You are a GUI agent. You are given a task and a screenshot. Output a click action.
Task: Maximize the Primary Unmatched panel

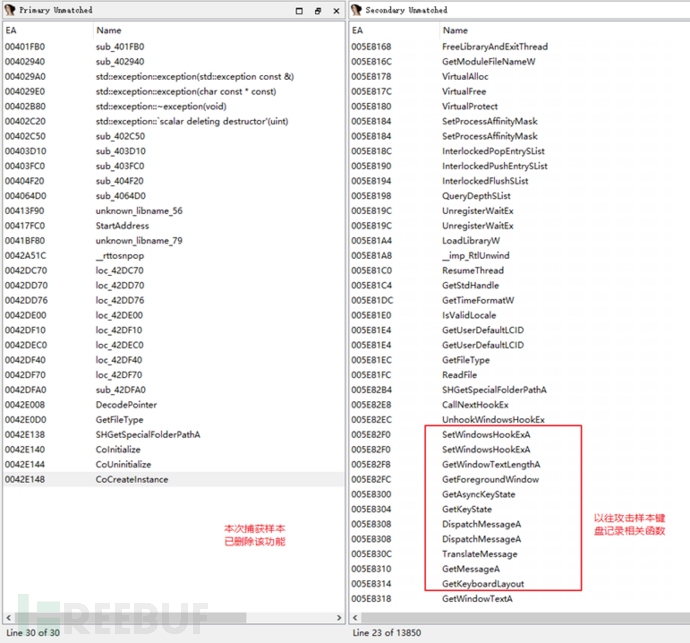(299, 11)
